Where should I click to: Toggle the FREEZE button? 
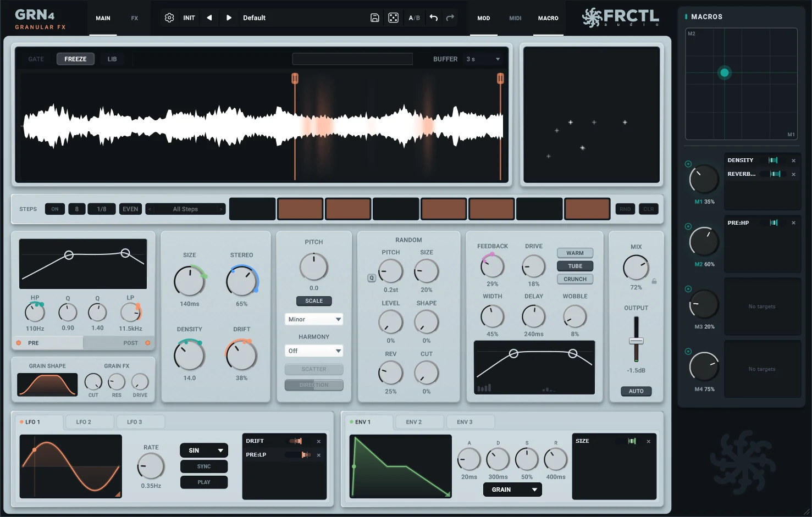pyautogui.click(x=75, y=59)
